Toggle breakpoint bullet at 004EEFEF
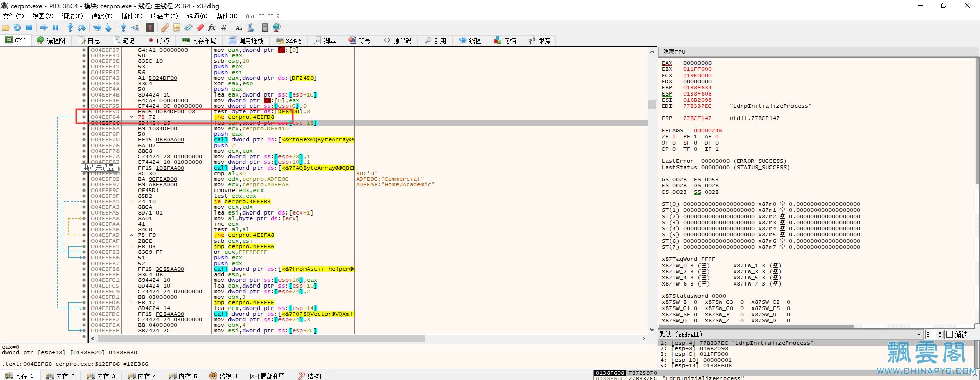Viewport: 980px width, 380px height. (84, 330)
